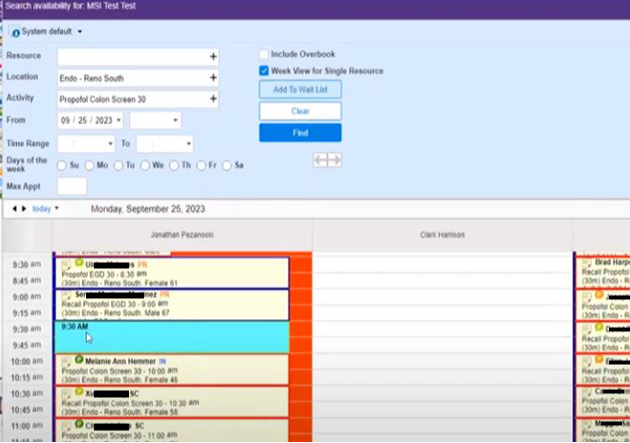The width and height of the screenshot is (630, 443).
Task: Select the highlighted 9:30 AM open slot
Action: (172, 337)
